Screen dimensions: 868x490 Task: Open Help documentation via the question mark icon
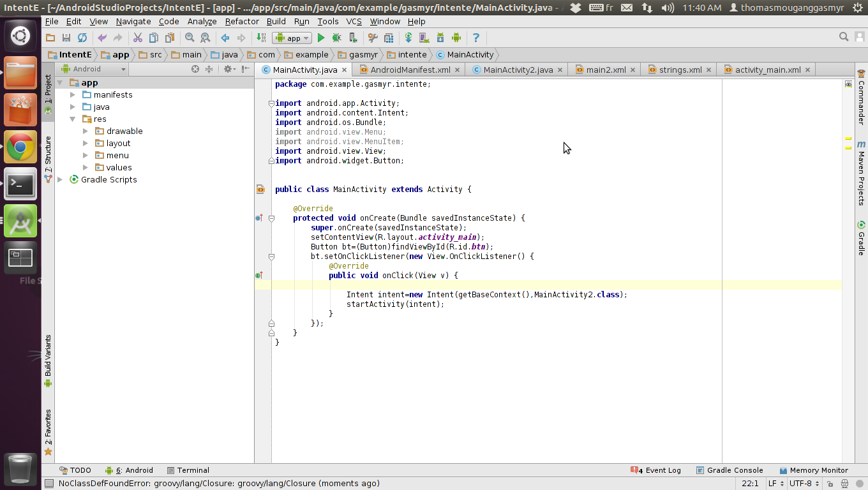(477, 38)
